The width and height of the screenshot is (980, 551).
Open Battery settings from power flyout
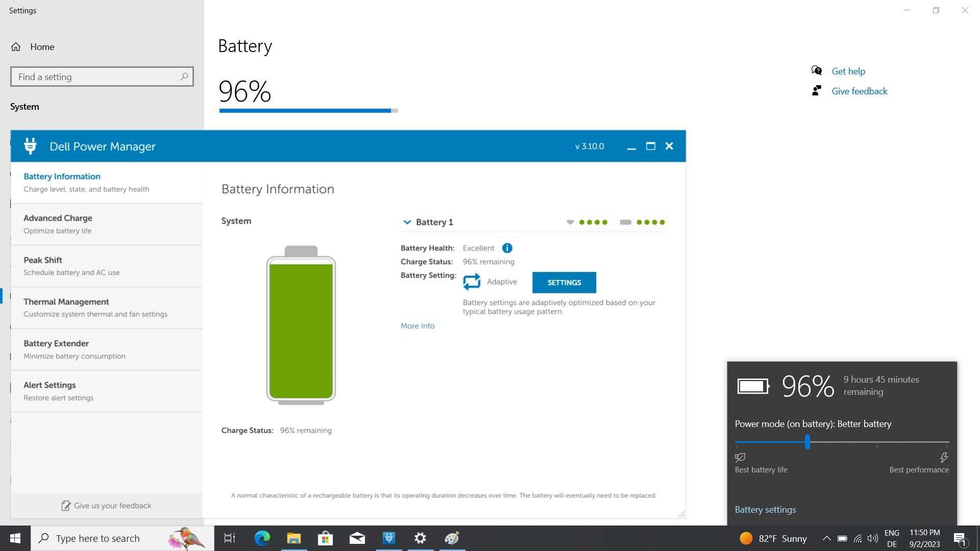coord(765,509)
